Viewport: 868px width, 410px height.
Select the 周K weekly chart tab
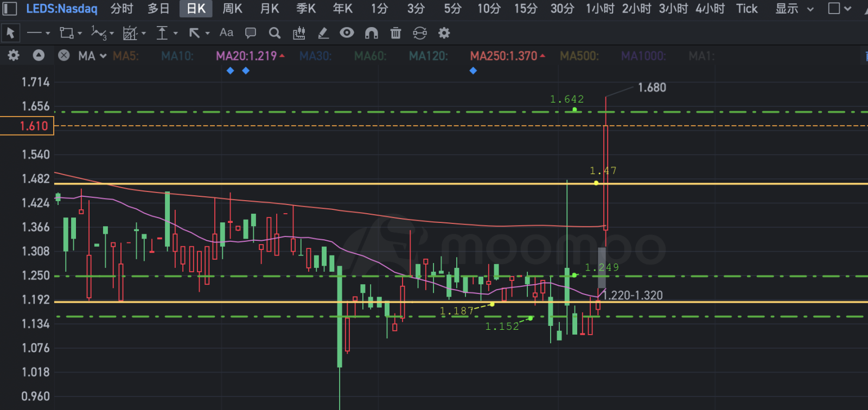pyautogui.click(x=233, y=9)
